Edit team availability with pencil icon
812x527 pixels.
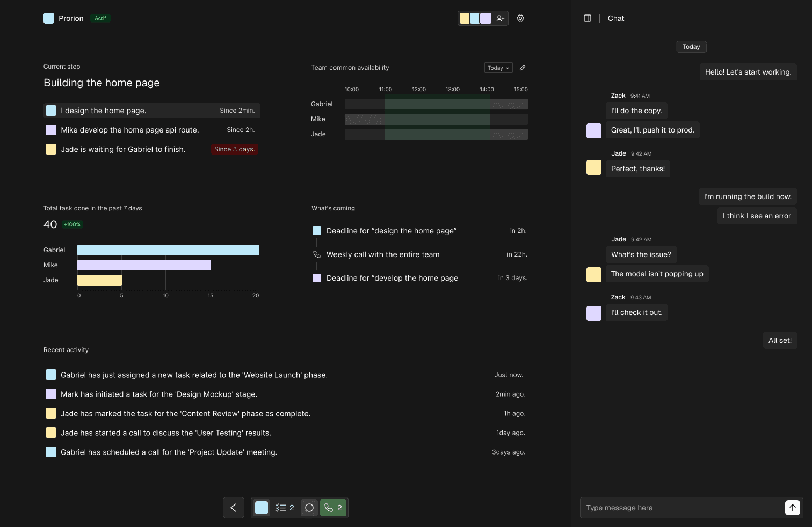523,68
